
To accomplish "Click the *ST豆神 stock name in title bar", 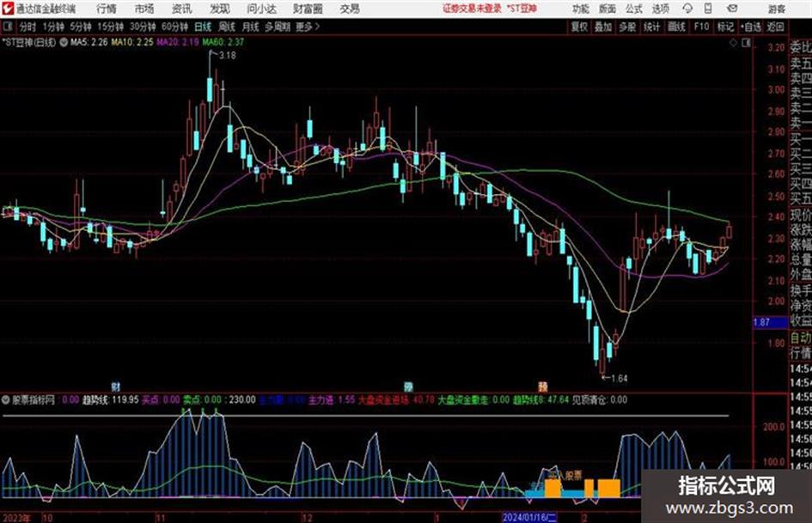I will coord(521,9).
